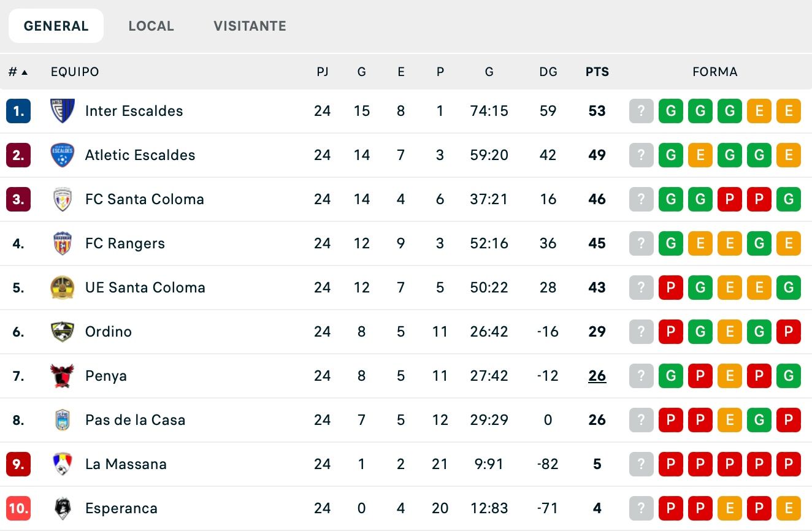Click the Penya club logo
This screenshot has width=812, height=531.
(x=62, y=376)
